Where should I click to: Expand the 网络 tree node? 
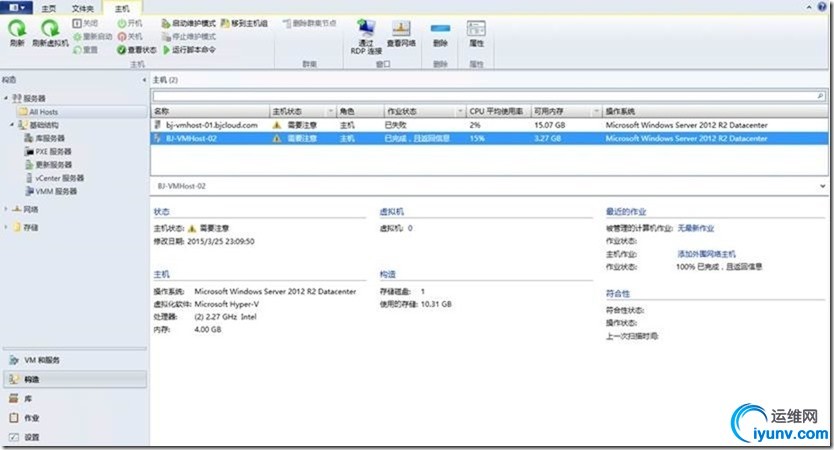[x=6, y=209]
